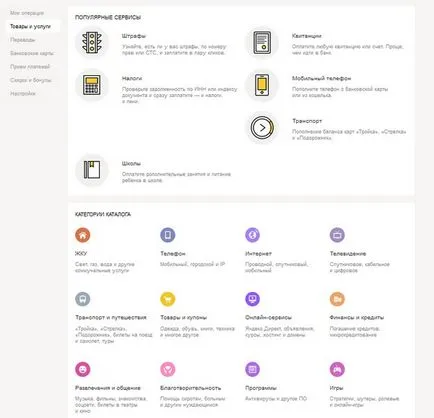
Task: Open the Телефон category phone icon
Action: pos(168,235)
